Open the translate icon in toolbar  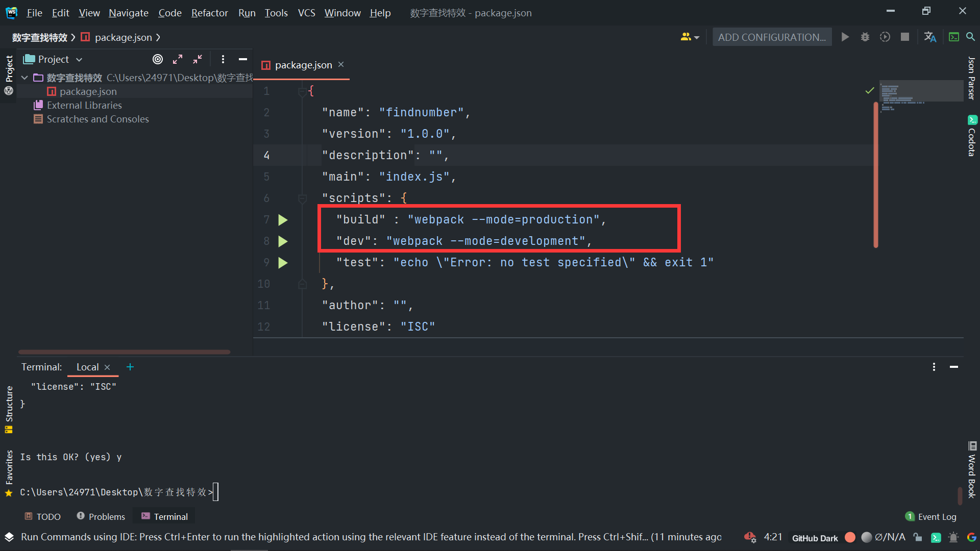[x=930, y=37]
